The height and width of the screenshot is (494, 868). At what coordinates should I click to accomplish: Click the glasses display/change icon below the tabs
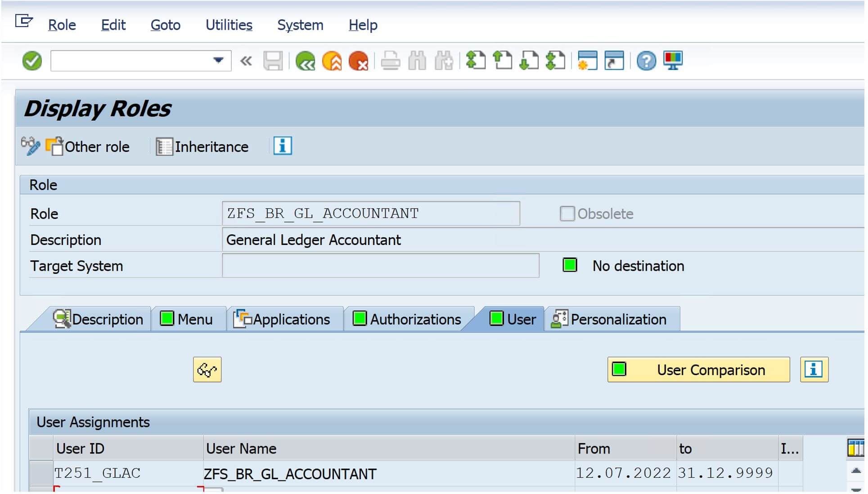tap(207, 369)
